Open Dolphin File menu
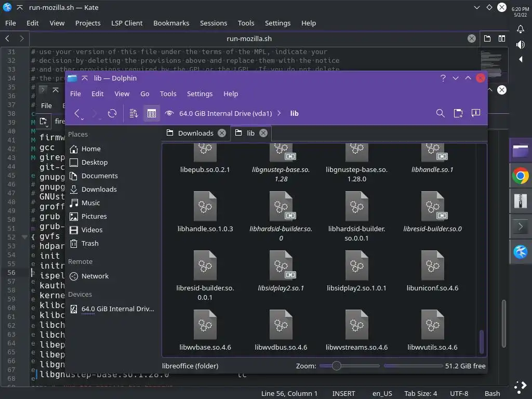Image resolution: width=532 pixels, height=399 pixels. (75, 94)
